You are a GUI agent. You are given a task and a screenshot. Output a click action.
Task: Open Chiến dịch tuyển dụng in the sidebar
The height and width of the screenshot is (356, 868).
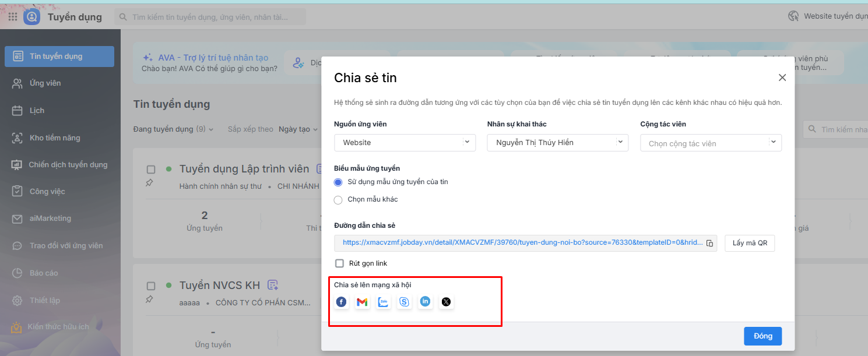pos(59,165)
